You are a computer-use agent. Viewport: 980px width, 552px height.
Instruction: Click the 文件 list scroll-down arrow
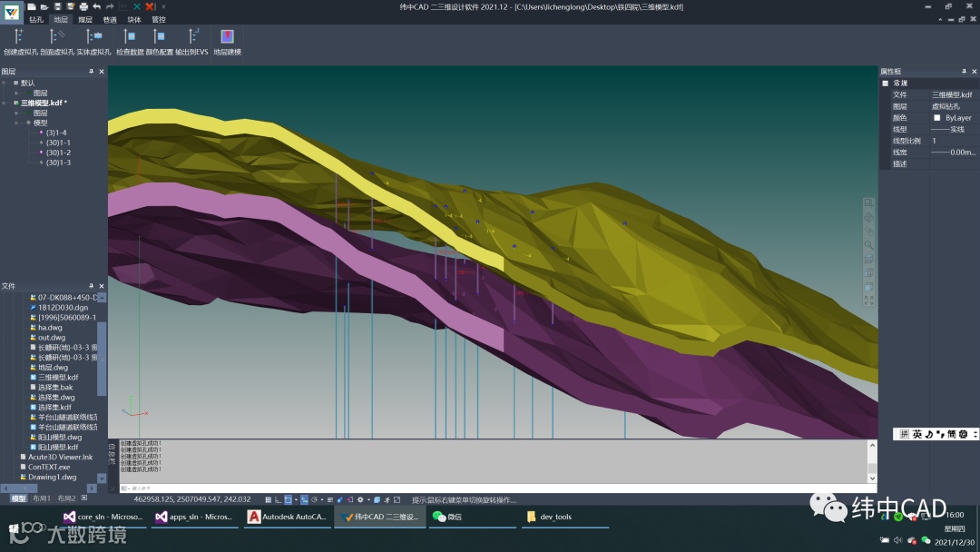click(102, 478)
